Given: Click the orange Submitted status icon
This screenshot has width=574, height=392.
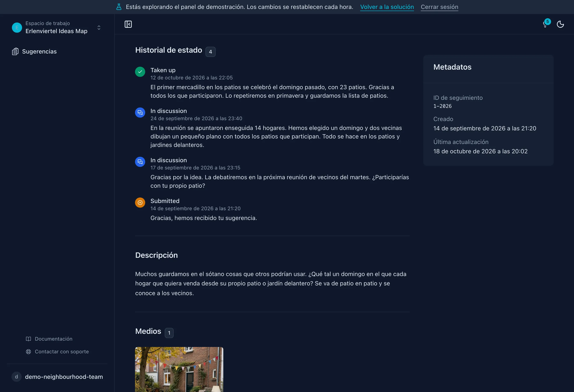Looking at the screenshot, I should pyautogui.click(x=140, y=203).
